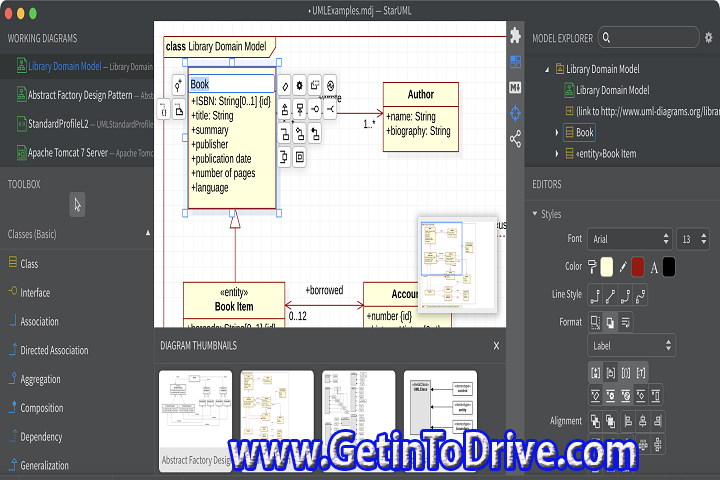Open Abstract Factory Design Pattern working diagram
This screenshot has width=720, height=480.
[x=77, y=95]
